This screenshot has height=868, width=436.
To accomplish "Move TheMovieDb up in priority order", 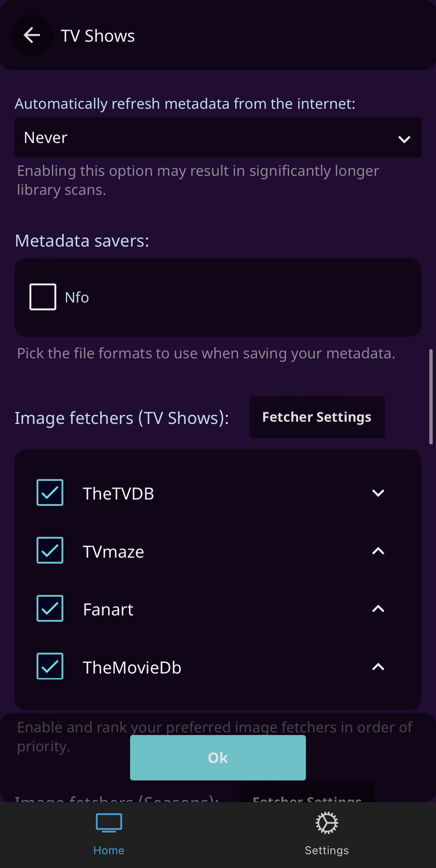I will click(x=378, y=667).
